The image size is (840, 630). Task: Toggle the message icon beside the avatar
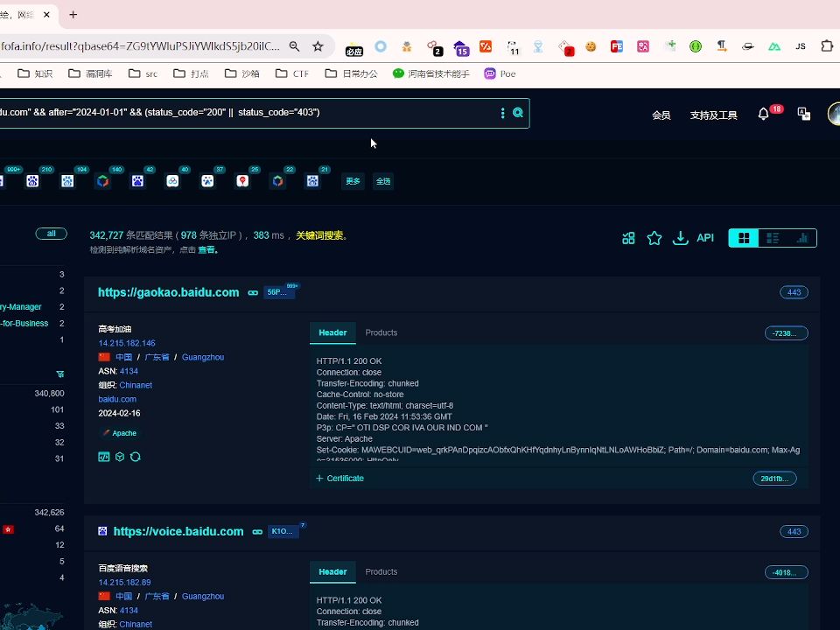pyautogui.click(x=803, y=114)
